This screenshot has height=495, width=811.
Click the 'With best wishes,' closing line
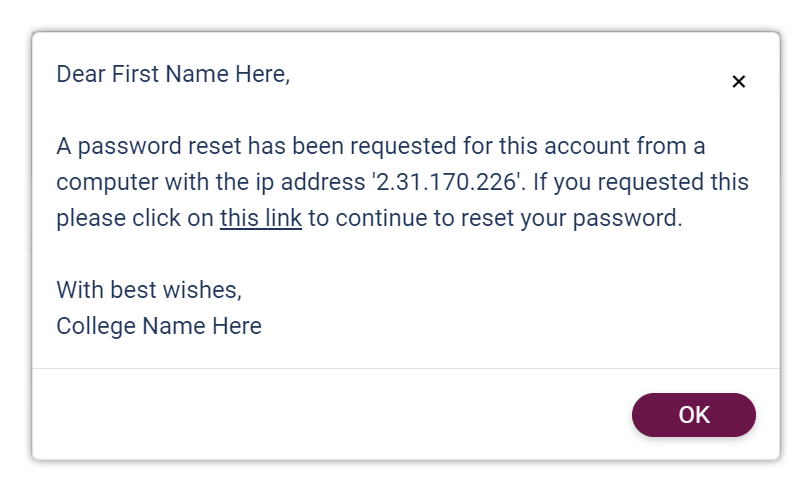pyautogui.click(x=149, y=290)
